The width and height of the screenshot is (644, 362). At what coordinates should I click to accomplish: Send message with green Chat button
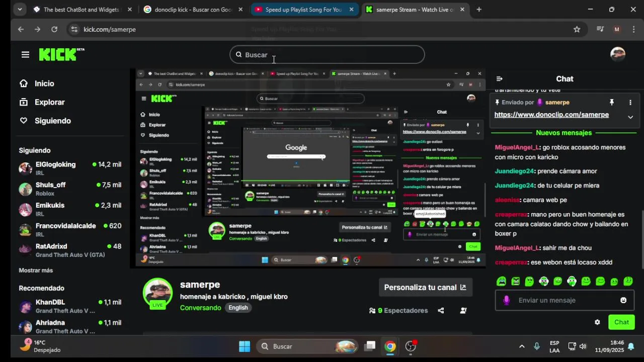(621, 322)
